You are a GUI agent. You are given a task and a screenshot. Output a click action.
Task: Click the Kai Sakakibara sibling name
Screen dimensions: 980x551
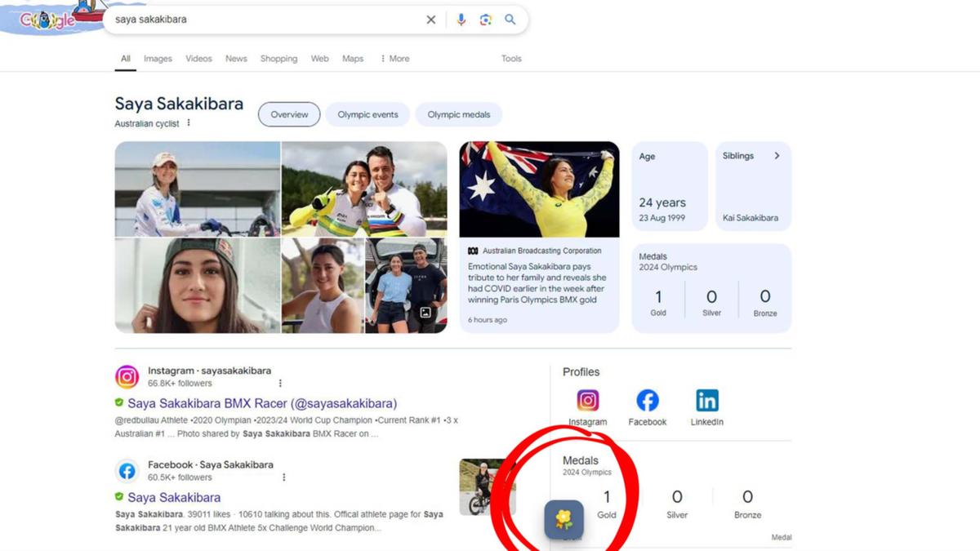(x=751, y=218)
